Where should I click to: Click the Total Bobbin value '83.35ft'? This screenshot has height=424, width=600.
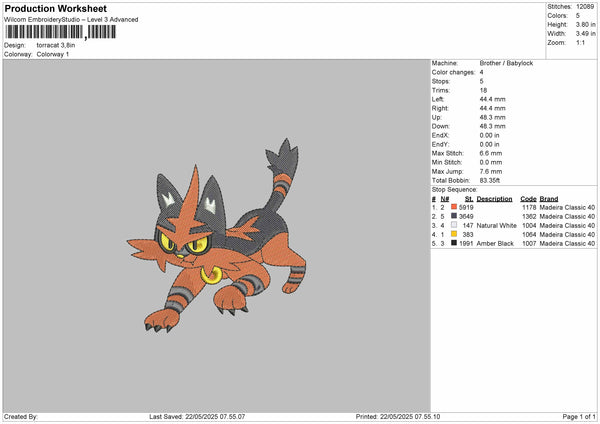coord(489,181)
